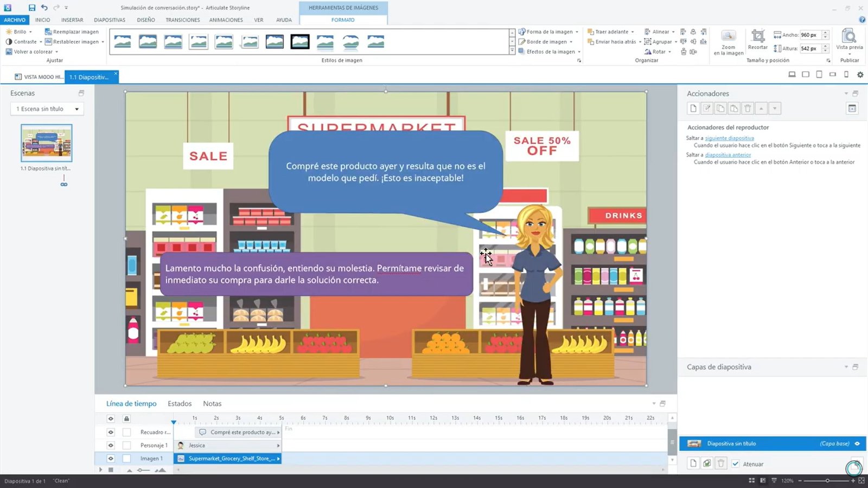Open the player trigger variables panel icon
The image size is (868, 488).
(852, 109)
